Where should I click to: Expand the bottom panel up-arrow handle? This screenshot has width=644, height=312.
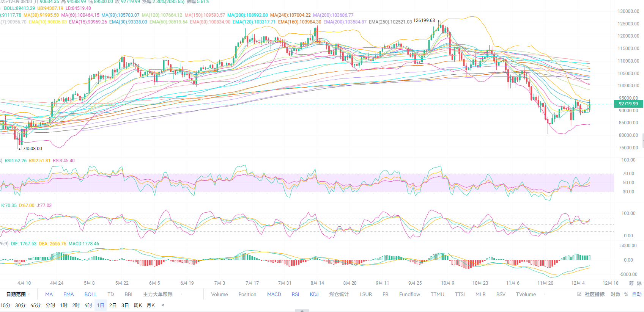(302, 310)
